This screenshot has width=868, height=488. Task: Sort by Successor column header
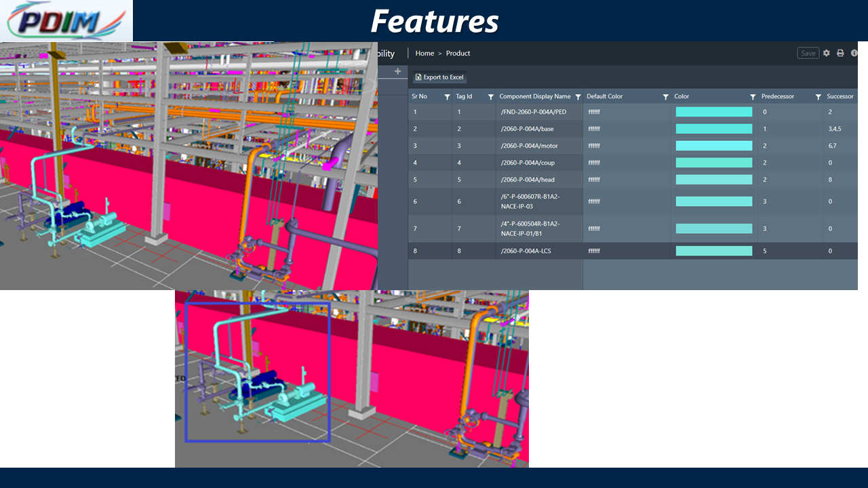[840, 96]
